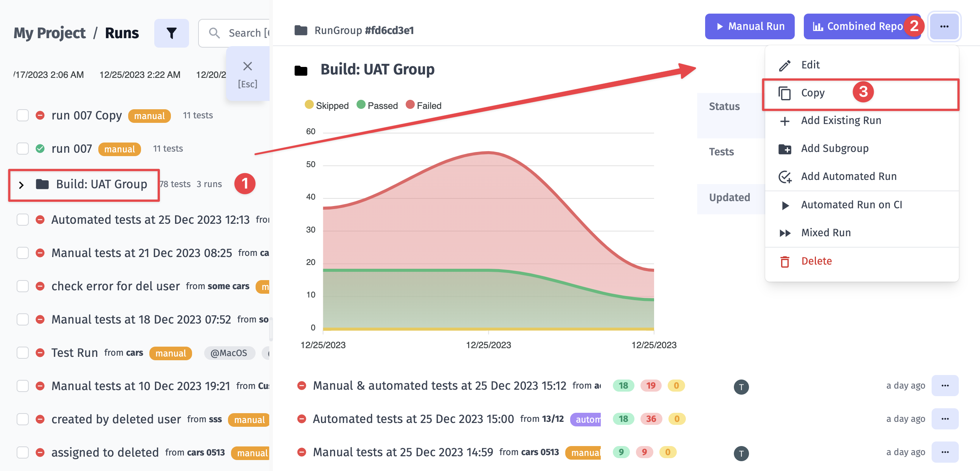Check the box for run 007 Copy
This screenshot has width=980, height=471.
(23, 115)
